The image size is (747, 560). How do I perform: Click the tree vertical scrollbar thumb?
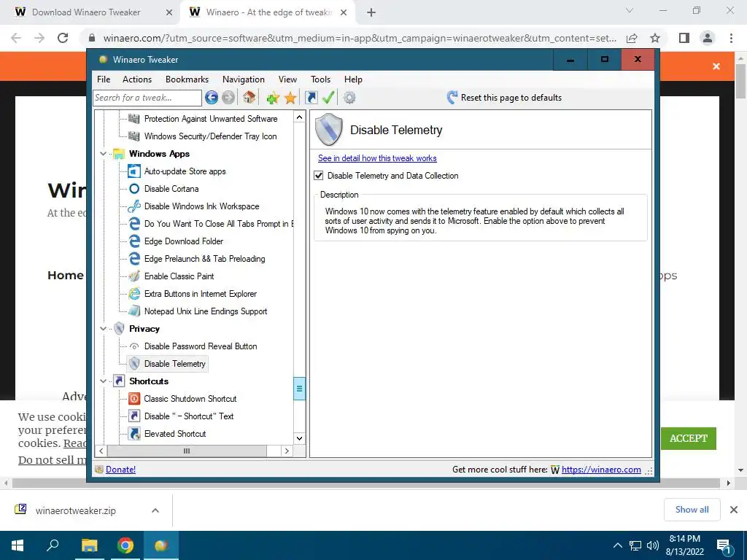299,388
